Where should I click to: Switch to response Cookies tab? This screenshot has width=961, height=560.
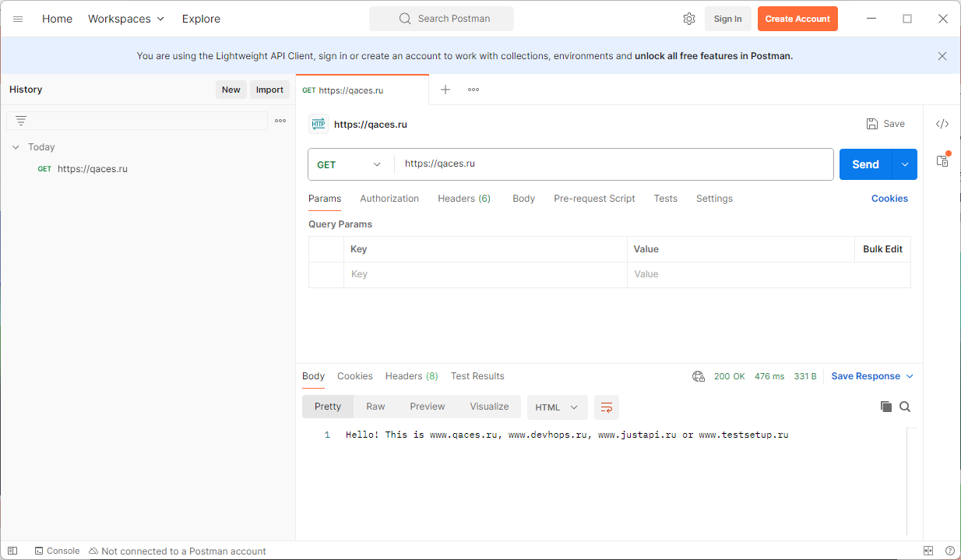point(355,376)
